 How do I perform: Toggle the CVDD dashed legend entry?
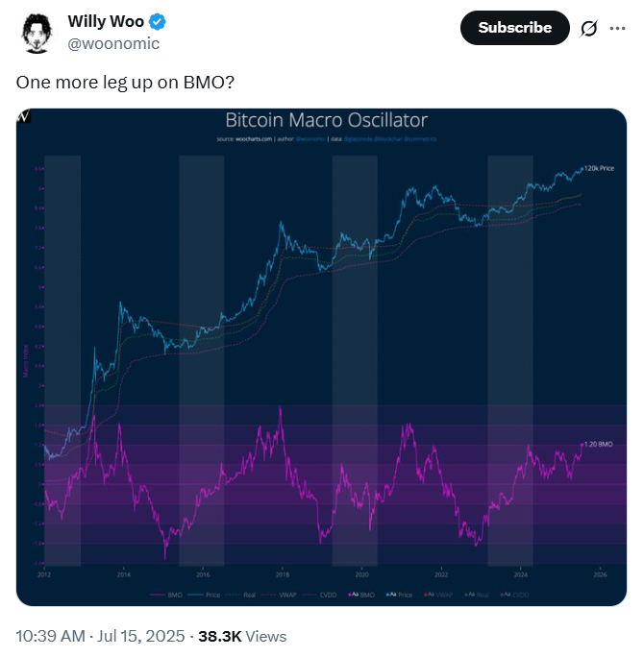pos(319,595)
